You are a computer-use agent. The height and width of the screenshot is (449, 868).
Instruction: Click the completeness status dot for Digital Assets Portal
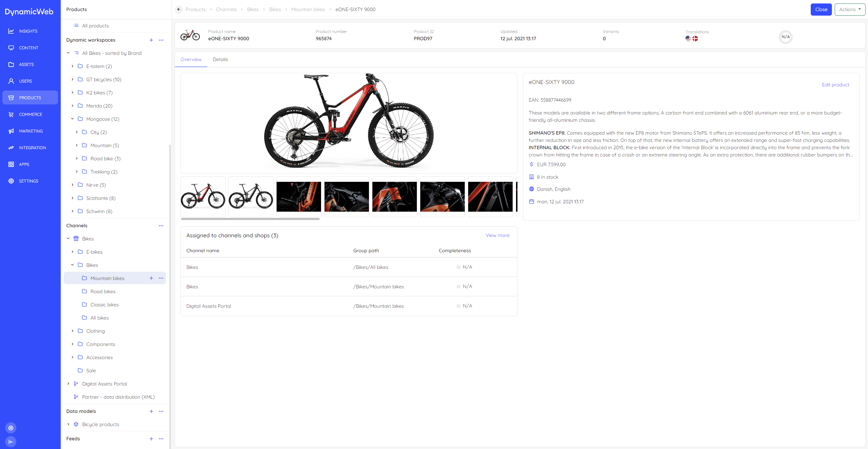click(x=458, y=306)
